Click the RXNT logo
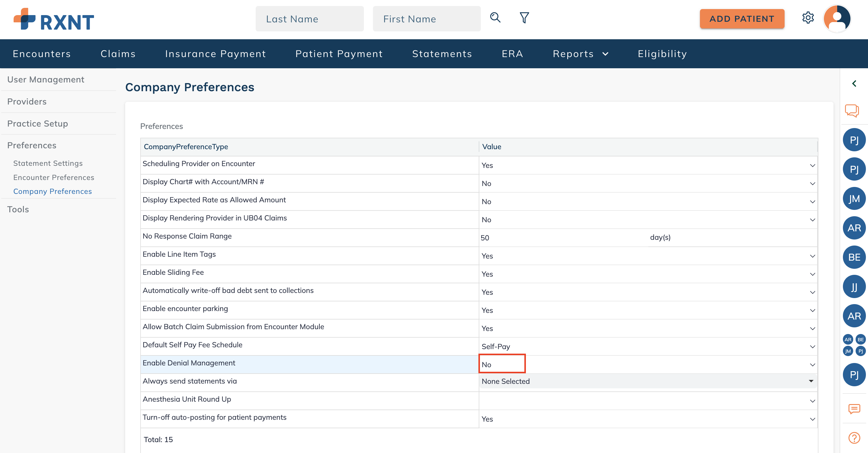Image resolution: width=868 pixels, height=453 pixels. pyautogui.click(x=53, y=19)
